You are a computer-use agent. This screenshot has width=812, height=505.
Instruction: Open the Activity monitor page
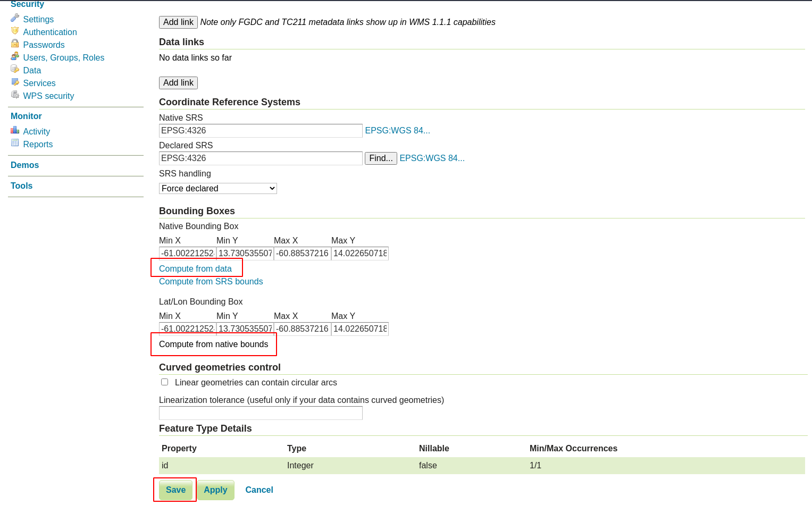coord(37,131)
